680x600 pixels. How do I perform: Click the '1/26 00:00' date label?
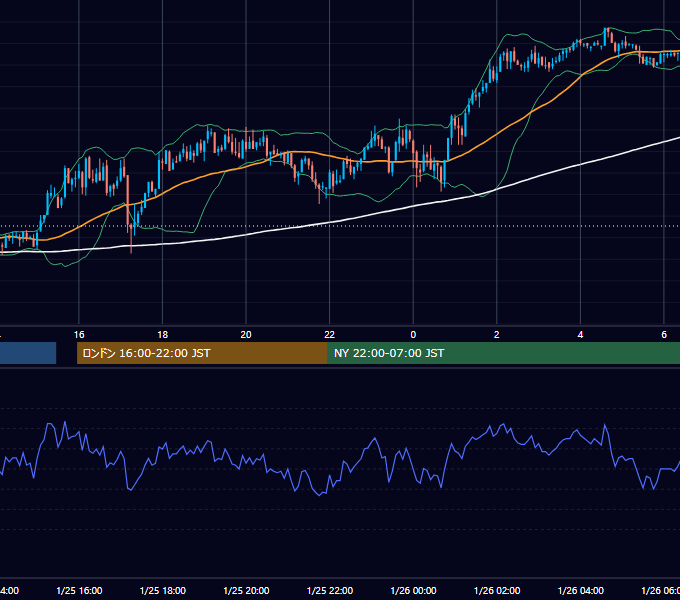click(x=413, y=590)
